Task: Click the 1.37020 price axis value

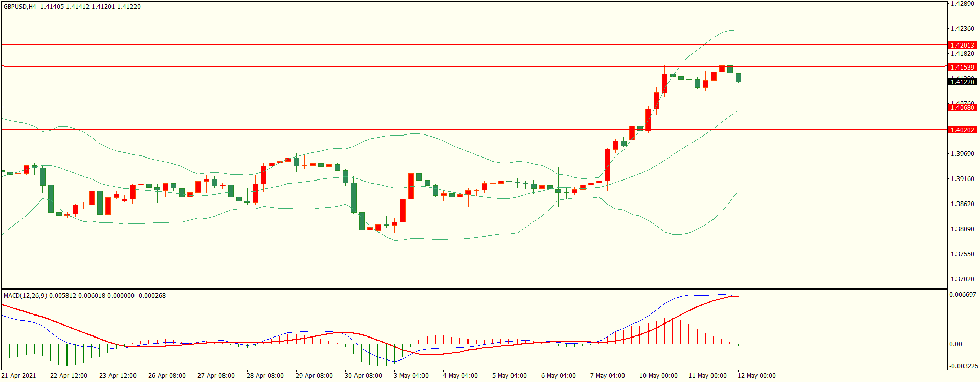Action: point(962,279)
